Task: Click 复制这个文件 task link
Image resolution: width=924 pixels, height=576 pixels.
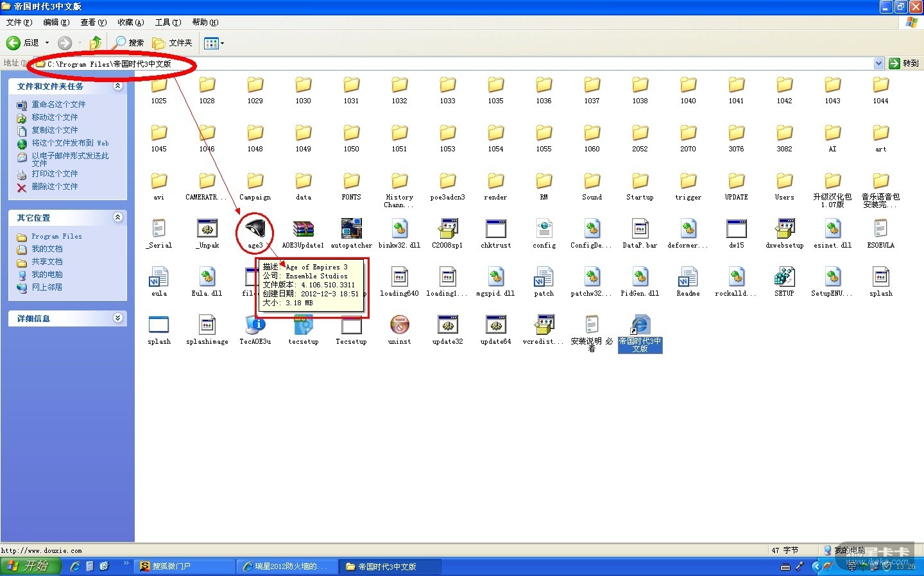Action: [x=55, y=130]
